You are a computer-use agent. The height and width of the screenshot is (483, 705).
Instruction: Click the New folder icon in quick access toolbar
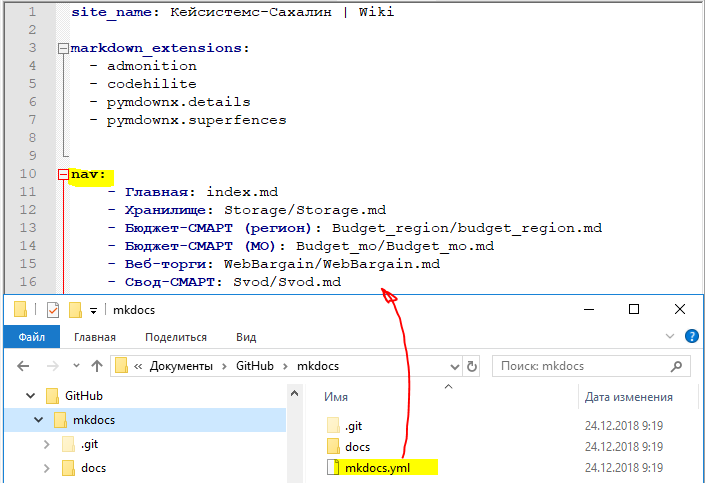click(x=75, y=310)
